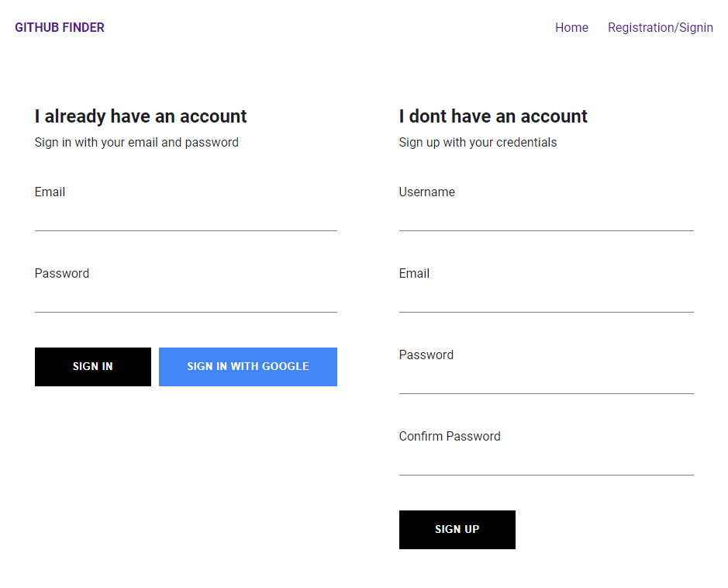
Task: Click the 'I dont have an account' heading
Action: [493, 116]
